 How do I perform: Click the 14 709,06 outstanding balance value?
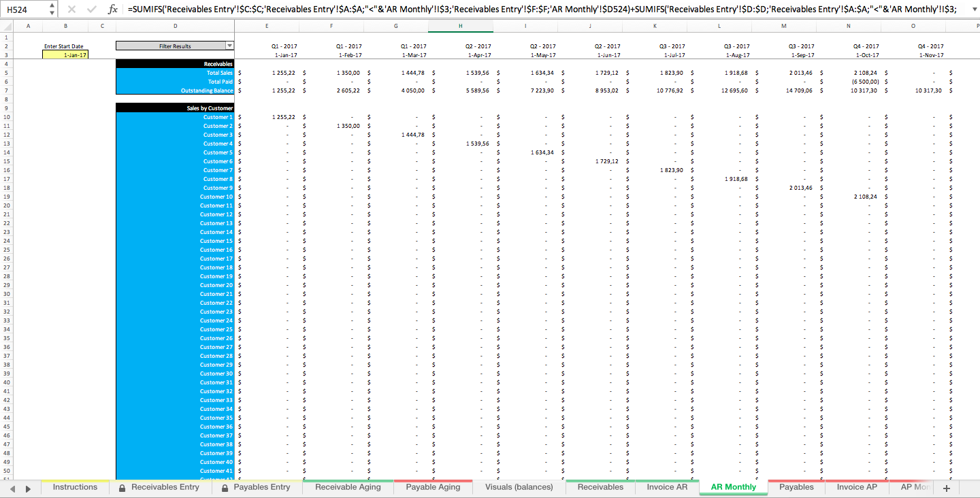click(x=799, y=90)
